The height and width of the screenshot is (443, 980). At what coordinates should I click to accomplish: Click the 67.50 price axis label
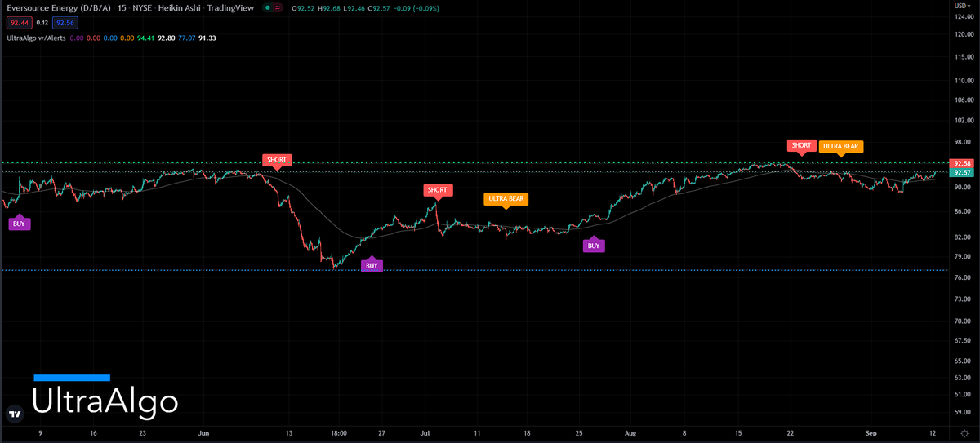click(x=962, y=340)
